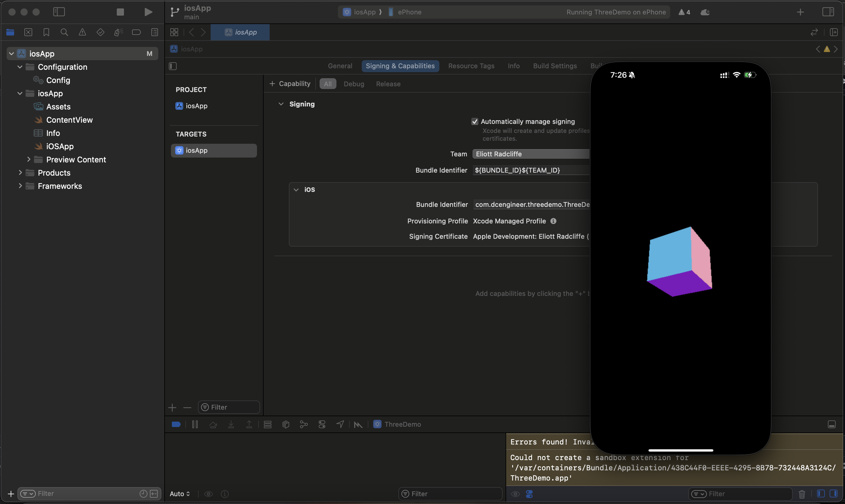
Task: Collapse the Signing section
Action: (281, 104)
